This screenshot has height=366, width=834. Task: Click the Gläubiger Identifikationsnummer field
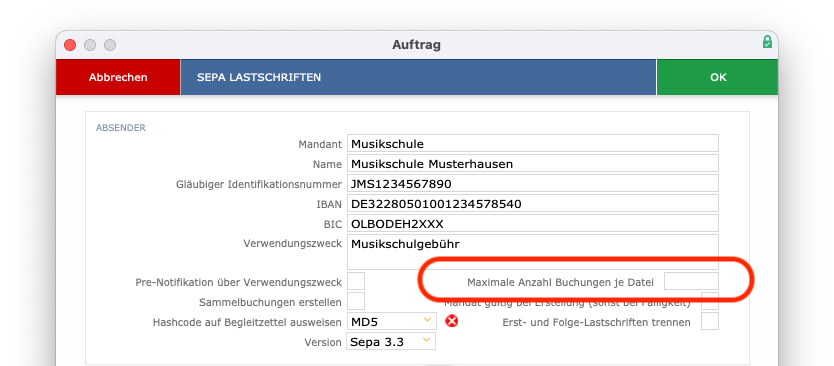tap(532, 184)
